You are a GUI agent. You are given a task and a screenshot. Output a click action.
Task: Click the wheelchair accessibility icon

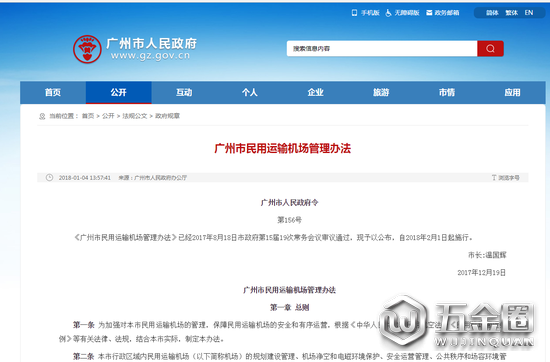pos(388,13)
